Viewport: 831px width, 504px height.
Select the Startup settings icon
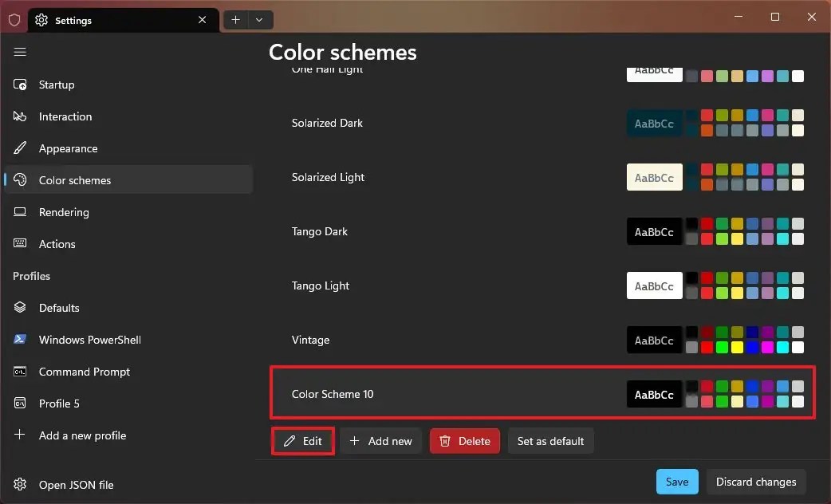click(x=20, y=85)
